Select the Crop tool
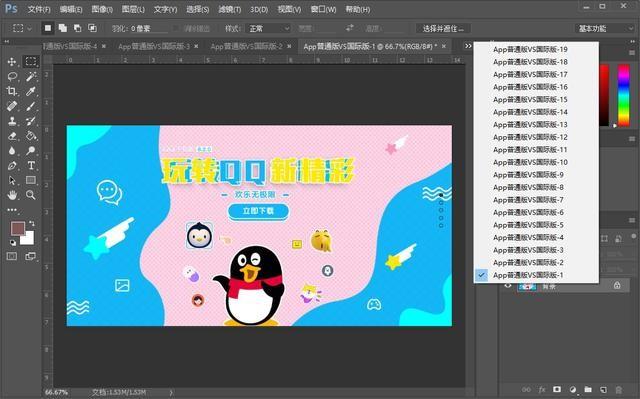 click(12, 91)
